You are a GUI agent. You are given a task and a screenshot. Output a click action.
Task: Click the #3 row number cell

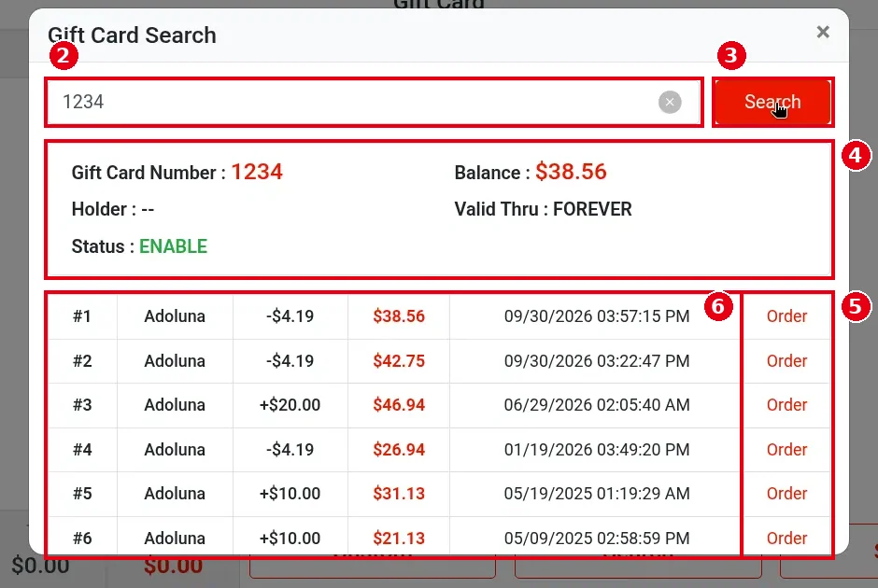82,404
